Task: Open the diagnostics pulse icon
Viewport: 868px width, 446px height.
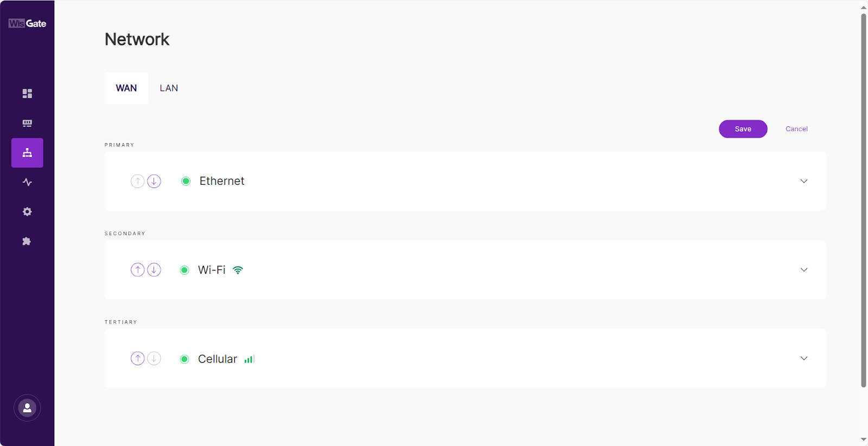Action: click(x=27, y=183)
